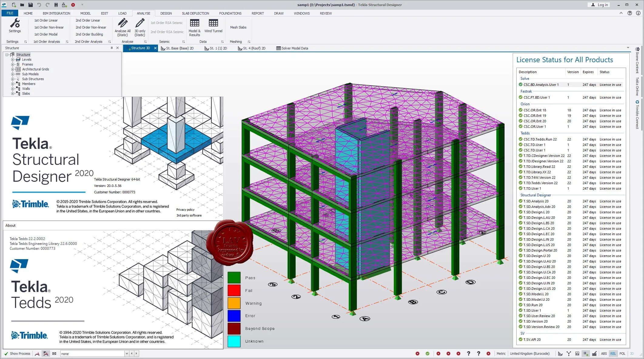Switch to the DESIGN ribbon tab
Image resolution: width=644 pixels, height=359 pixels.
coord(166,13)
